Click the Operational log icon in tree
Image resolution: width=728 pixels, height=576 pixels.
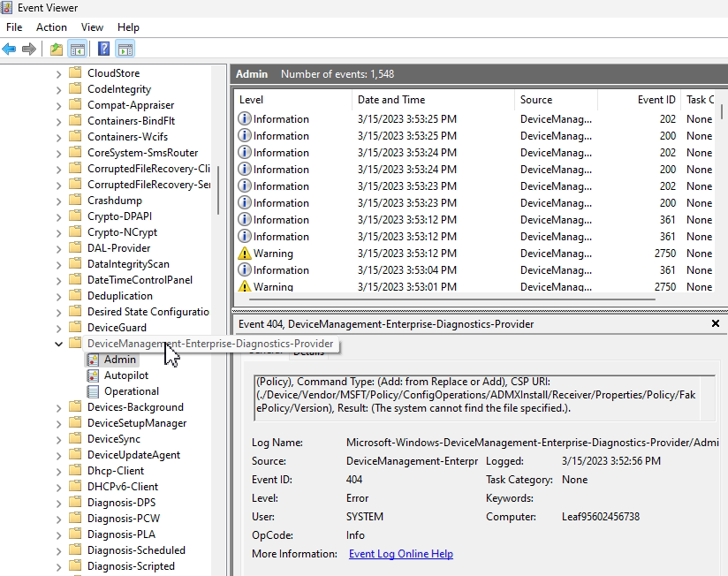pyautogui.click(x=93, y=391)
